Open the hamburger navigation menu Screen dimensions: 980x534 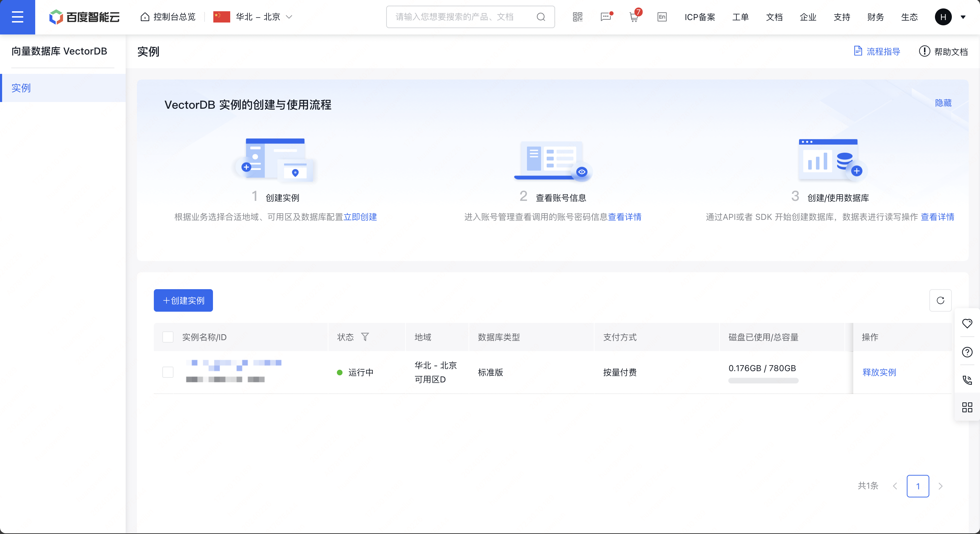point(18,17)
